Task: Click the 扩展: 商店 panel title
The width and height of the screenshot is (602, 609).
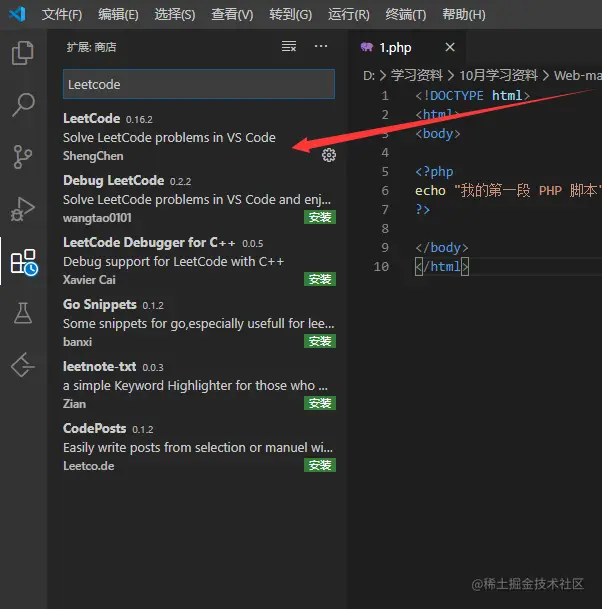Action: click(x=92, y=47)
